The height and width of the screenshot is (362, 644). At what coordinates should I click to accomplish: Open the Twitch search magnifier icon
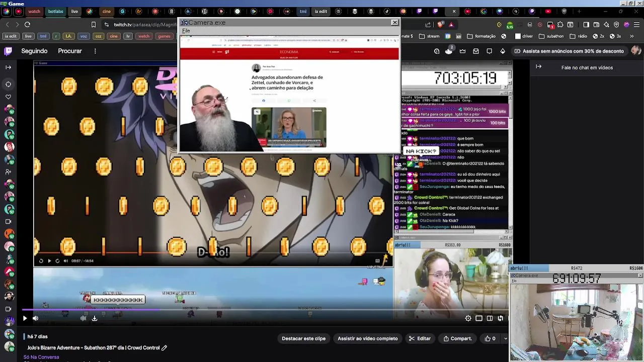[437, 51]
